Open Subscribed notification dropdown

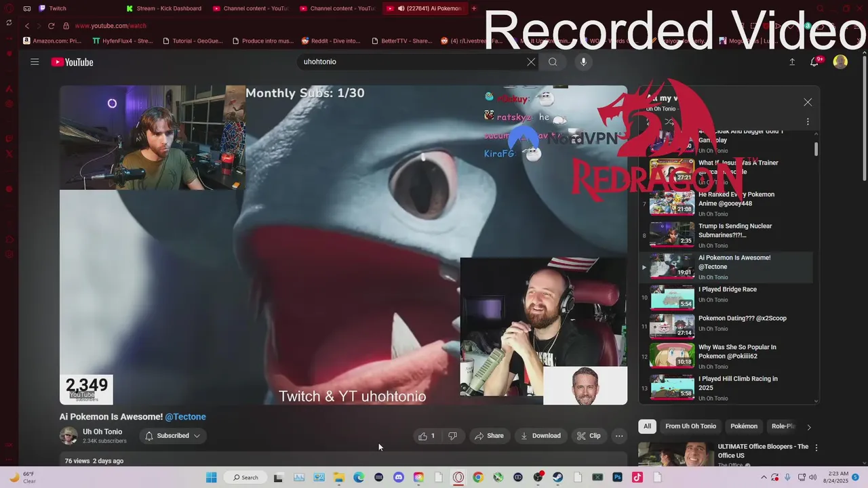tap(173, 436)
